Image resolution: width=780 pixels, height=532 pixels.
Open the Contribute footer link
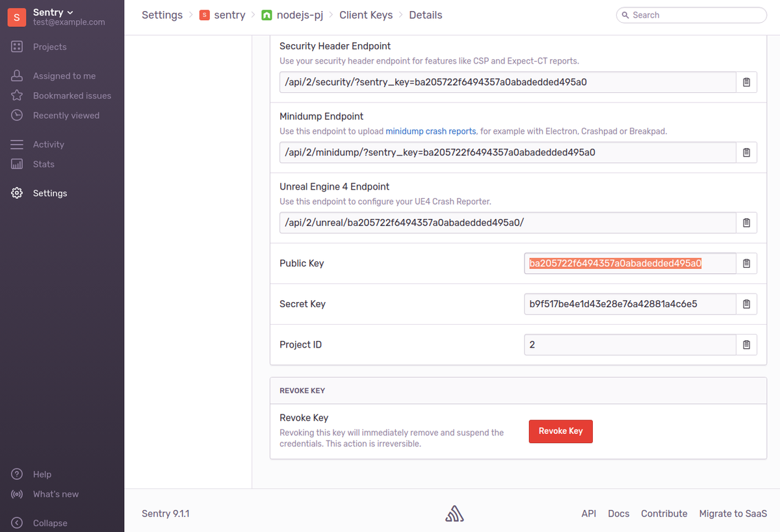(x=664, y=514)
